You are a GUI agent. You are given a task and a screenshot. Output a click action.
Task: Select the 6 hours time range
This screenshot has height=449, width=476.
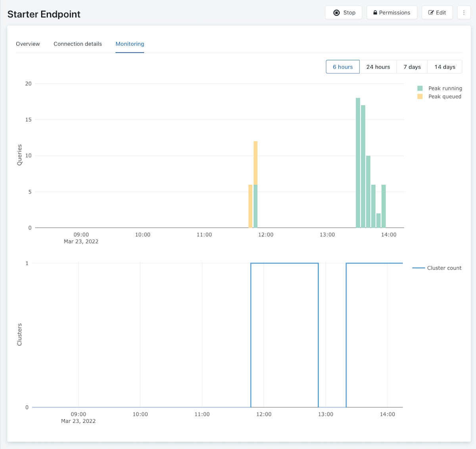[343, 67]
